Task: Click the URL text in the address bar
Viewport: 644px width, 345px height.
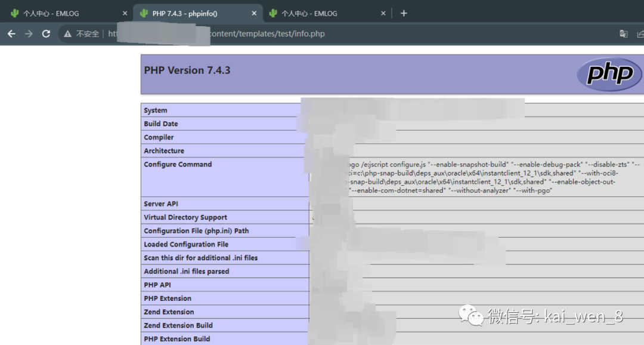Action: point(216,33)
